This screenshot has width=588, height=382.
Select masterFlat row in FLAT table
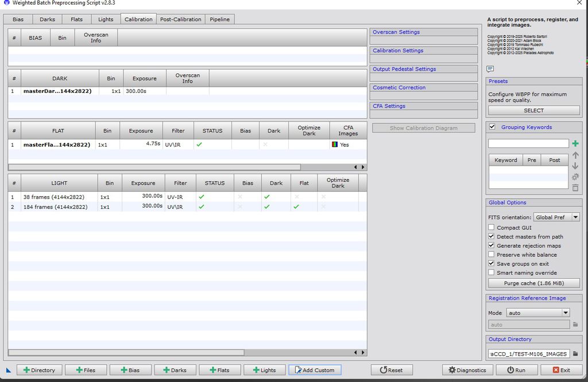(187, 145)
